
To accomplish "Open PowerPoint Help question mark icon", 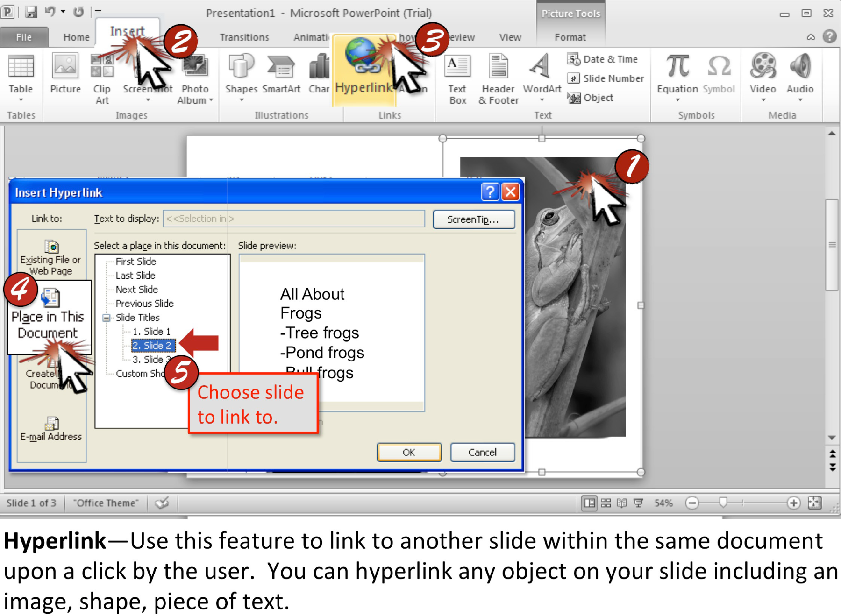I will click(829, 36).
